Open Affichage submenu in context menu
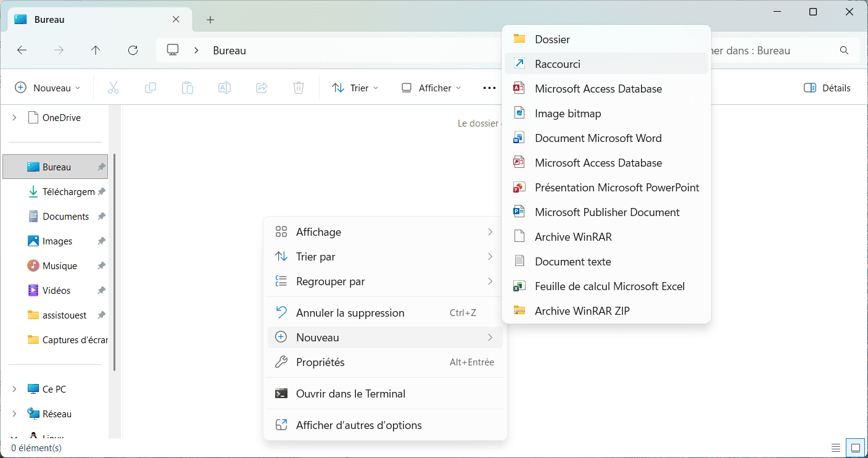The height and width of the screenshot is (458, 868). point(385,232)
